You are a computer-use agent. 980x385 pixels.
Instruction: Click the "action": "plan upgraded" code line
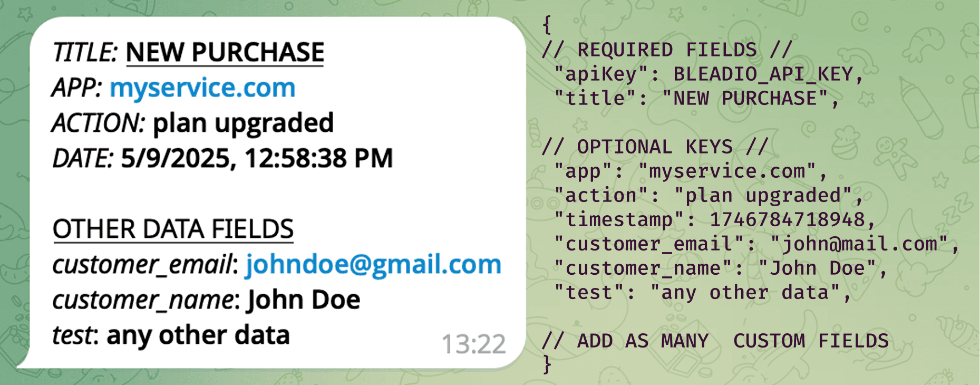[709, 196]
